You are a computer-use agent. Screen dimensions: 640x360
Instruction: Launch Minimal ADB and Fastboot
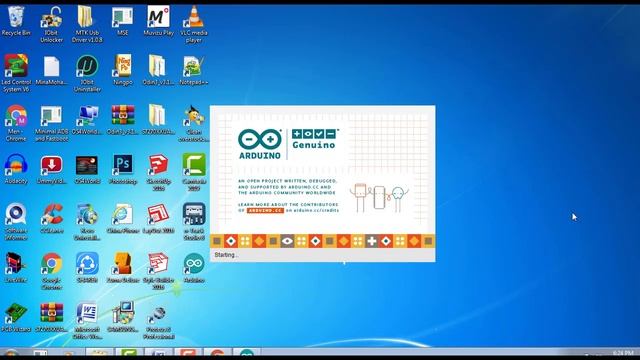coord(51,123)
